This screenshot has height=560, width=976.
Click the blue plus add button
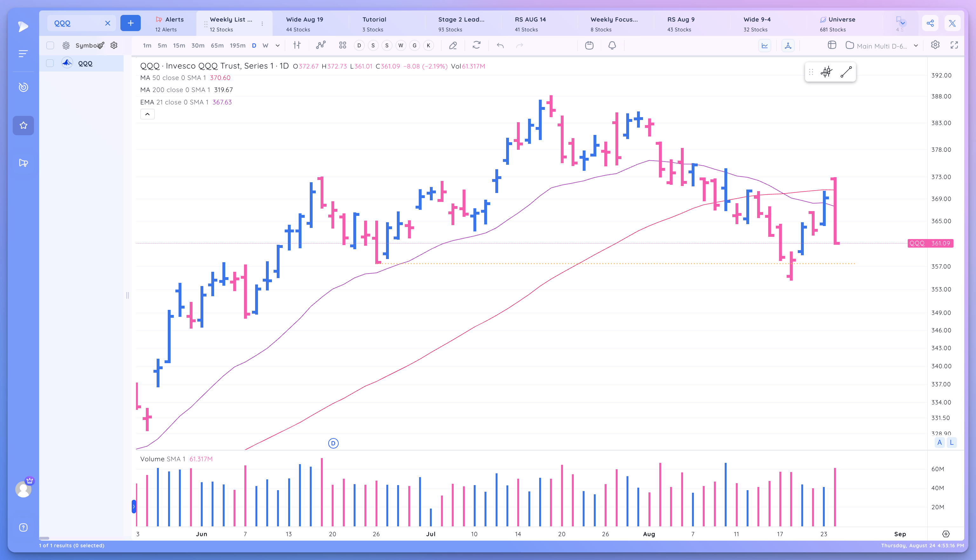click(131, 23)
